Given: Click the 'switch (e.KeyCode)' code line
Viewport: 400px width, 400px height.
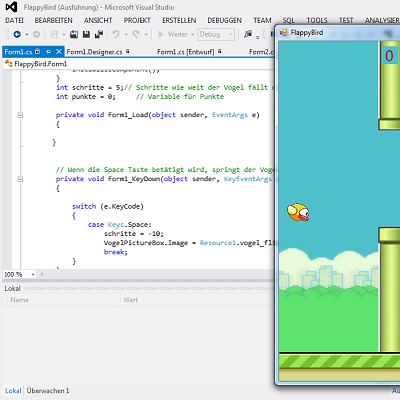Looking at the screenshot, I should [x=108, y=206].
